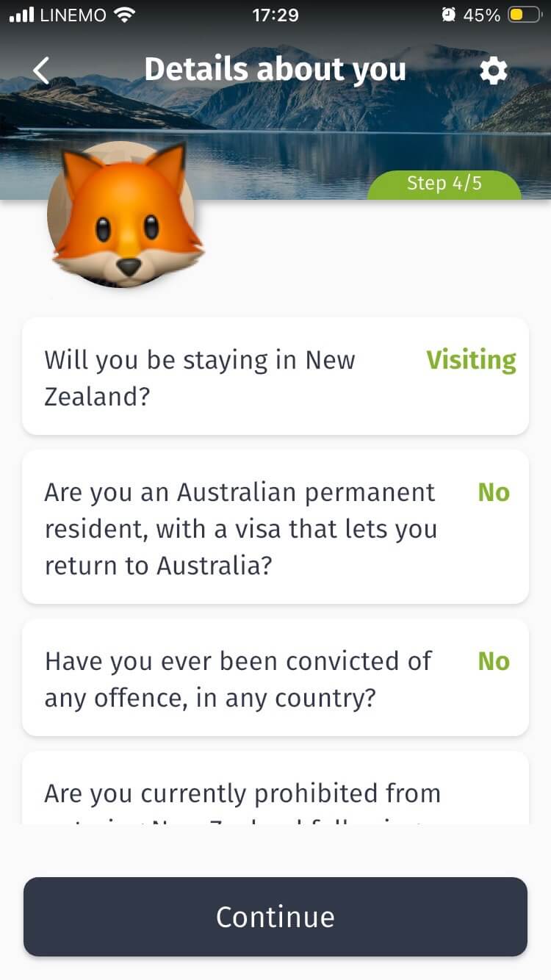
Task: Tap the LINEMO carrier label
Action: (x=73, y=15)
